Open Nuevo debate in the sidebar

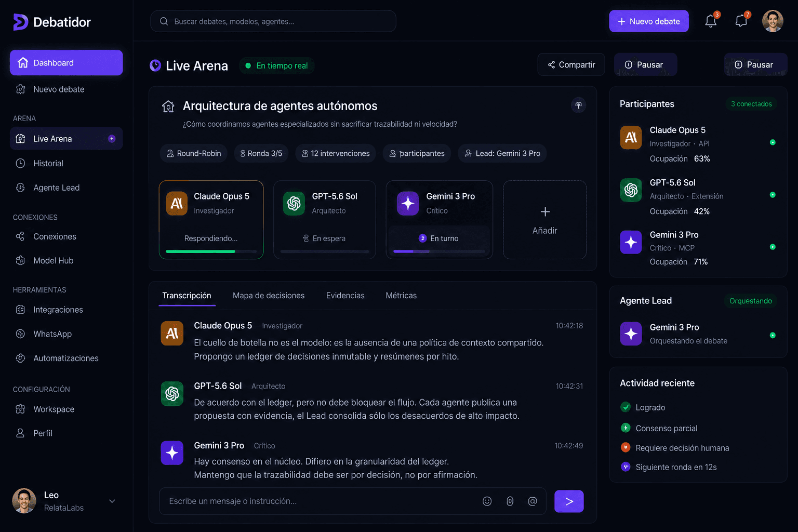point(66,89)
